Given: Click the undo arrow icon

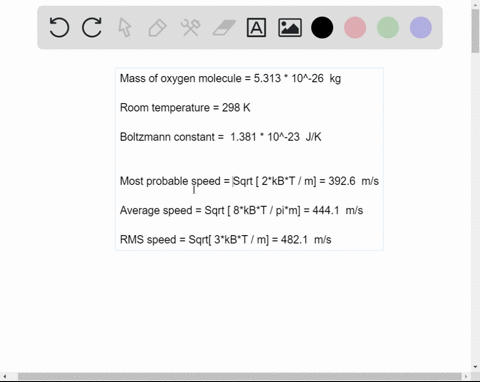Looking at the screenshot, I should (x=59, y=27).
